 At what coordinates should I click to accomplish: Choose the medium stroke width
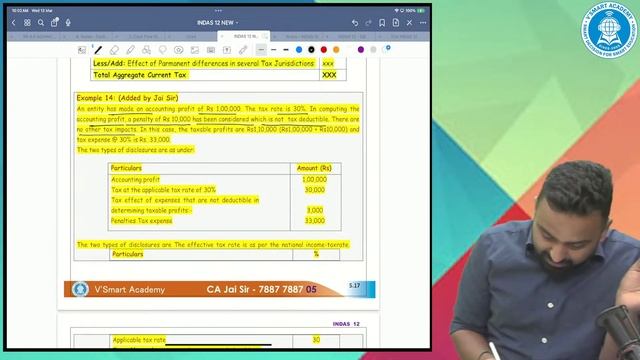coord(273,50)
